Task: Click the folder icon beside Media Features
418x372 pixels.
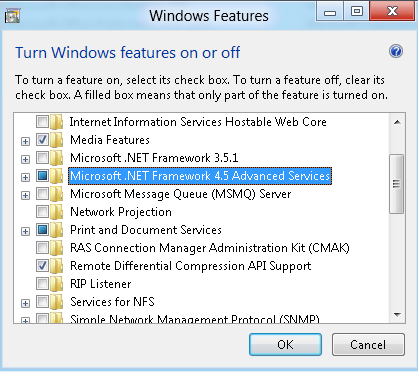Action: point(57,140)
